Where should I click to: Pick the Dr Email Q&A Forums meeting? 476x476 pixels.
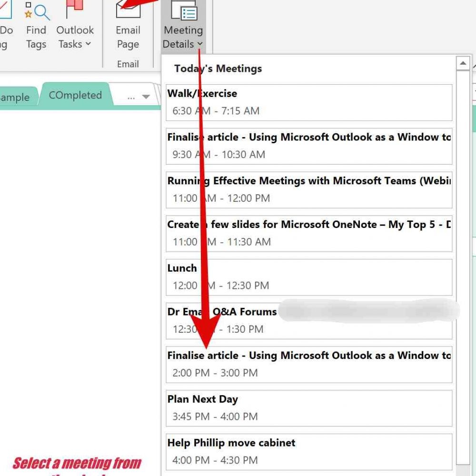(309, 321)
